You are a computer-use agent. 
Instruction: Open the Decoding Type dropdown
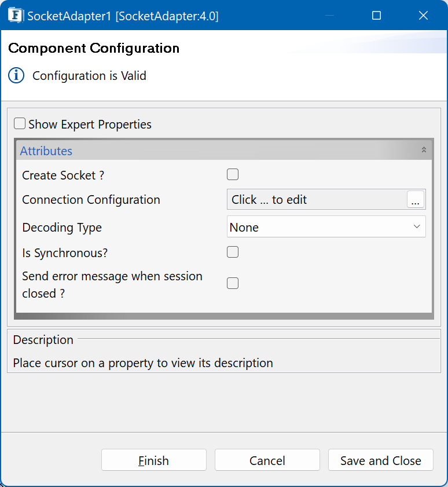tap(326, 227)
